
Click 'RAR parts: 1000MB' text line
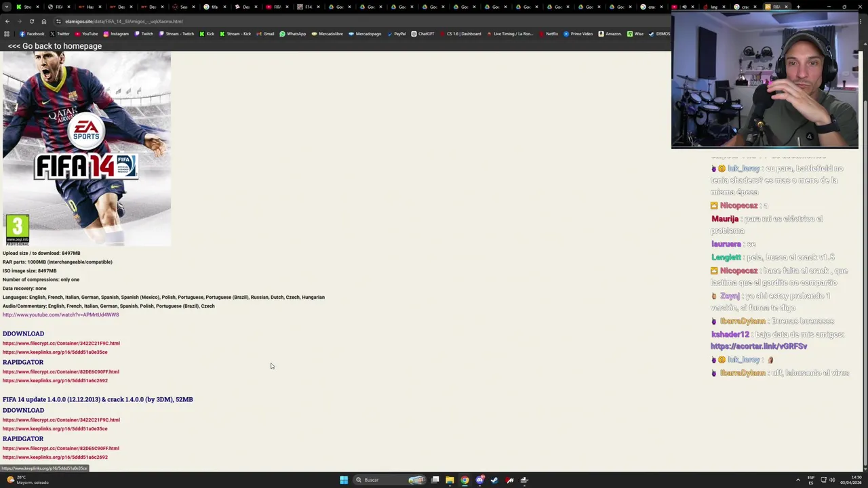click(58, 262)
